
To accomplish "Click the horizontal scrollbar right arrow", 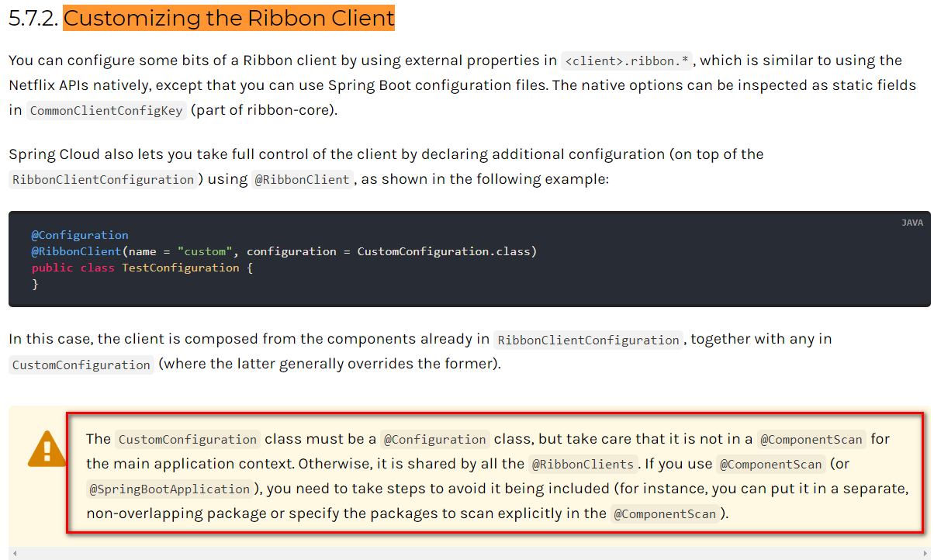I will pos(925,554).
